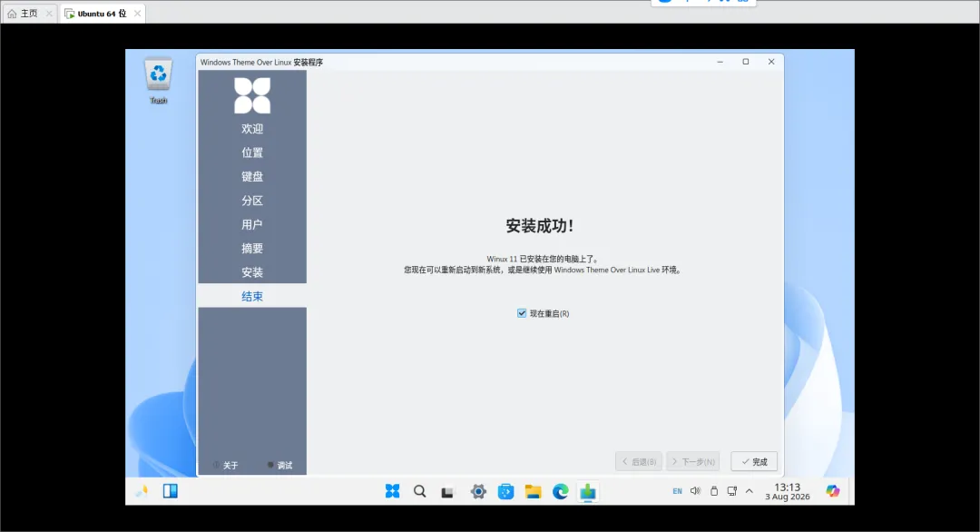This screenshot has width=980, height=532.
Task: Maximize the installer window
Action: [x=746, y=62]
